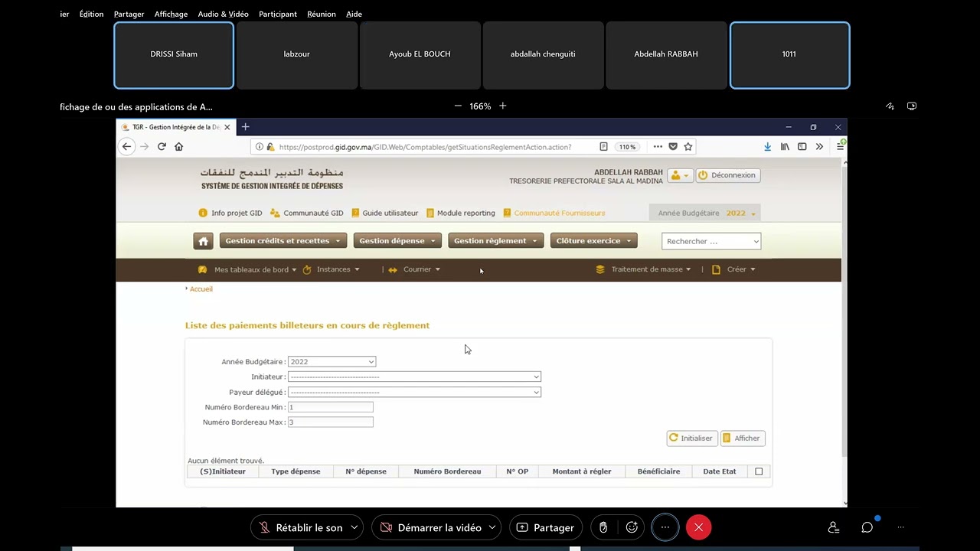Screen dimensions: 980x551
Task: Click the raise hand gesture icon
Action: pyautogui.click(x=603, y=527)
